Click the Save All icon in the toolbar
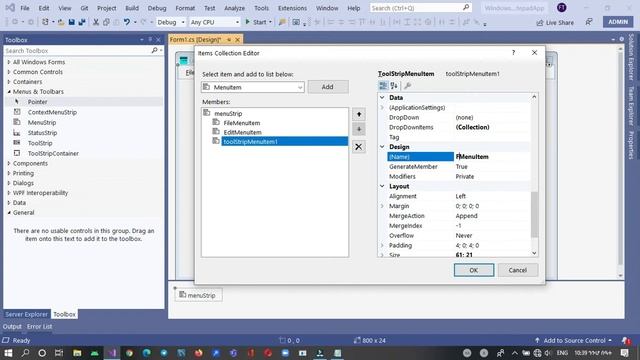The image size is (640, 360). (x=82, y=22)
